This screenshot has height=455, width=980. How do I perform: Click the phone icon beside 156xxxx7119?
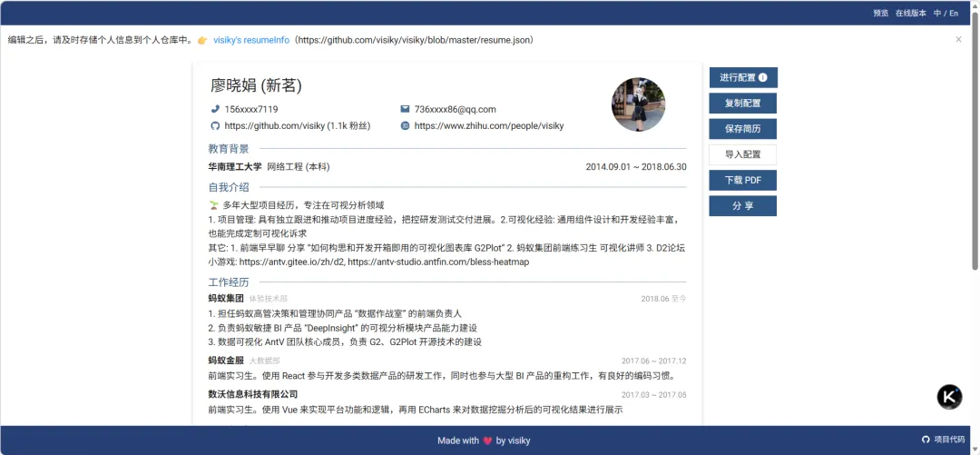(x=215, y=109)
